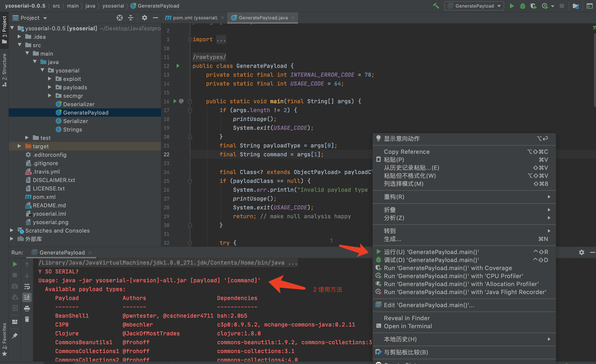Choose 运行(U) 'GeneratePayload.main()' from context menu

tap(464, 252)
